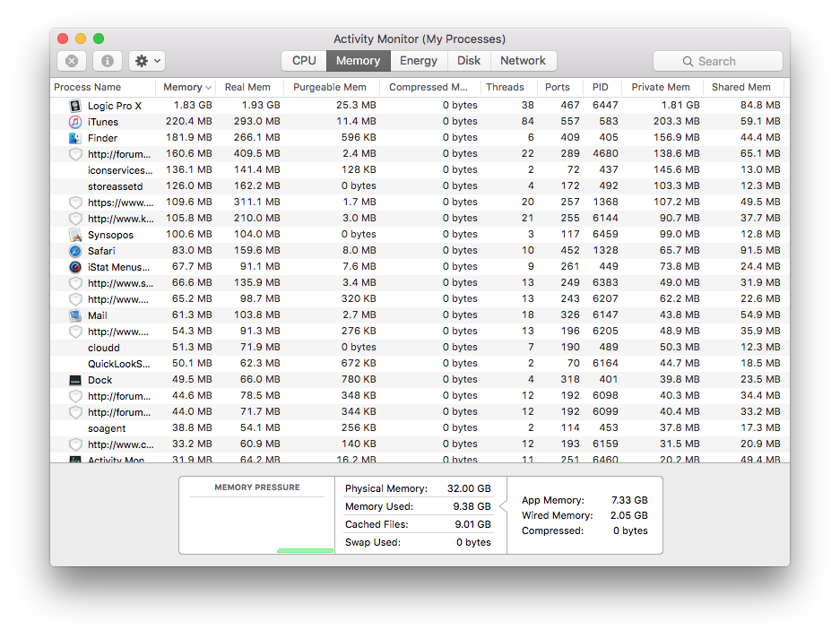Click shield icon of 44.0 MB forum process
The width and height of the screenshot is (840, 638).
(x=75, y=412)
